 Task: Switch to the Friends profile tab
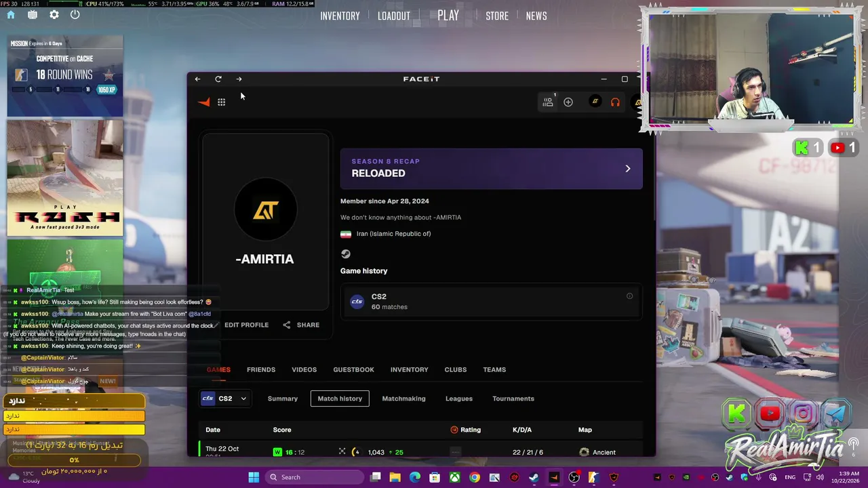[x=261, y=369]
